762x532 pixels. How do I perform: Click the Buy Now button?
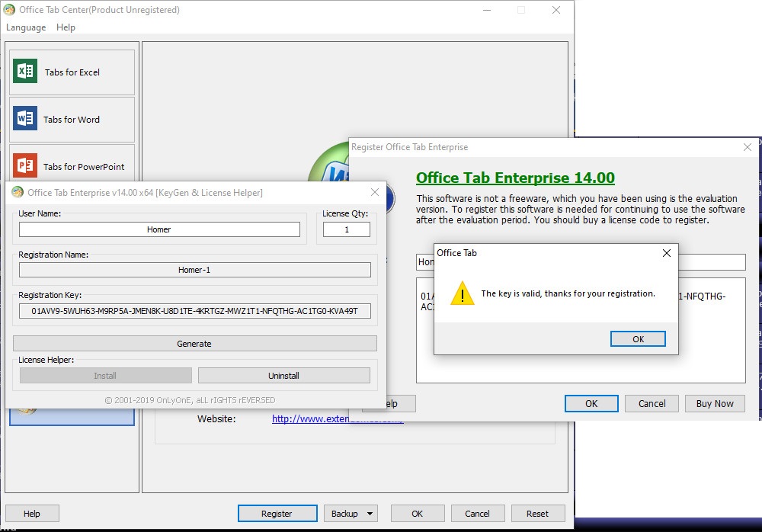click(x=715, y=404)
